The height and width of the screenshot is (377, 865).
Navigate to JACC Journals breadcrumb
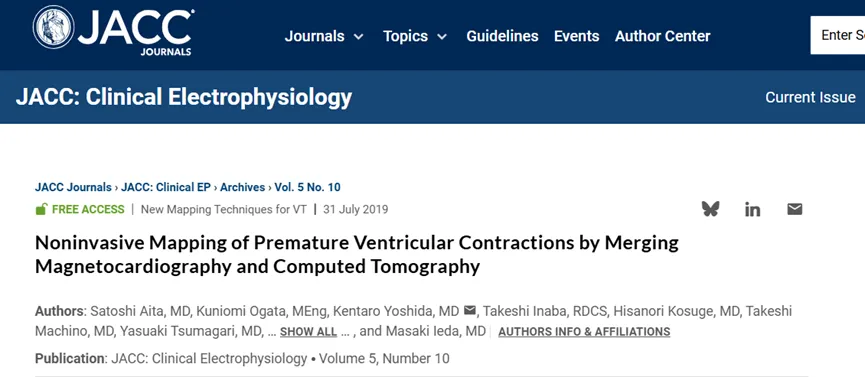click(x=73, y=187)
